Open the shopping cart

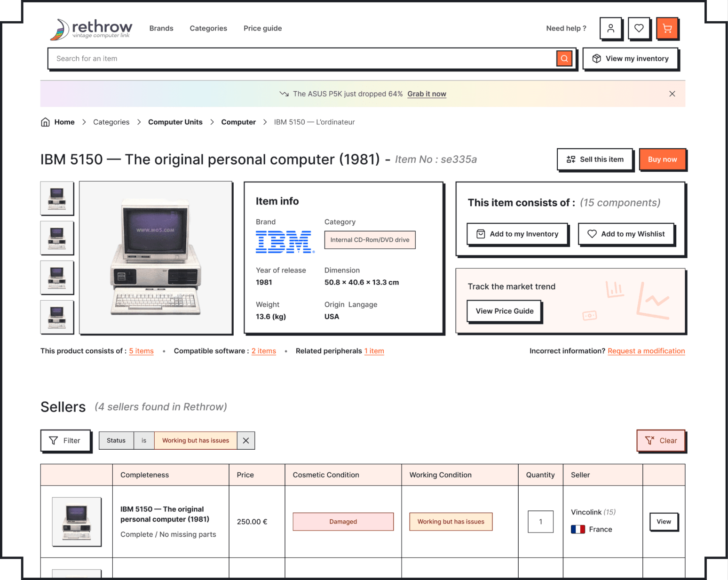[667, 28]
